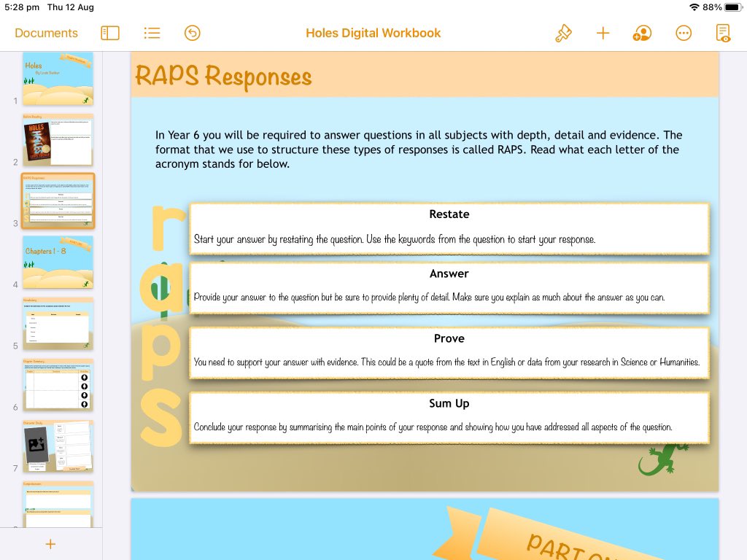Toggle the page thumbnails sidebar view

click(110, 33)
